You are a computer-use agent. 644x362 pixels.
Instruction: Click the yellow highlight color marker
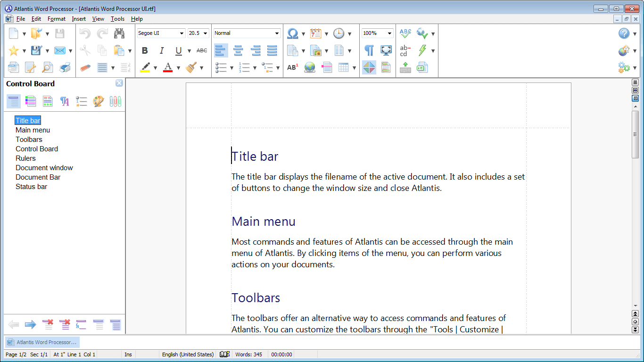pos(145,67)
